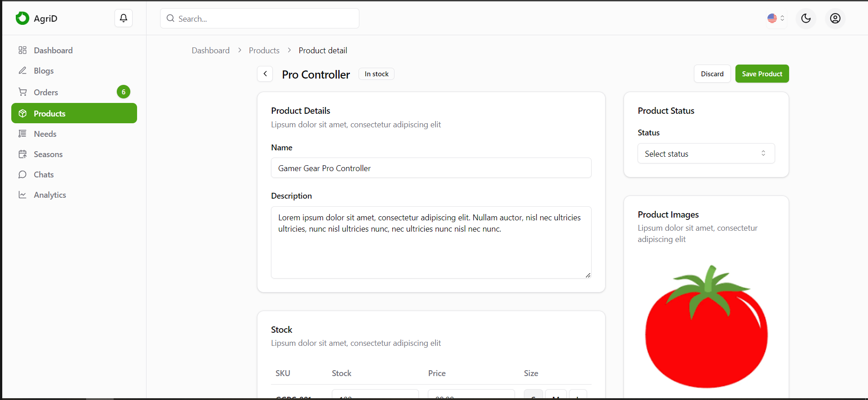Click the Analytics chart icon
The image size is (868, 400).
tap(23, 195)
